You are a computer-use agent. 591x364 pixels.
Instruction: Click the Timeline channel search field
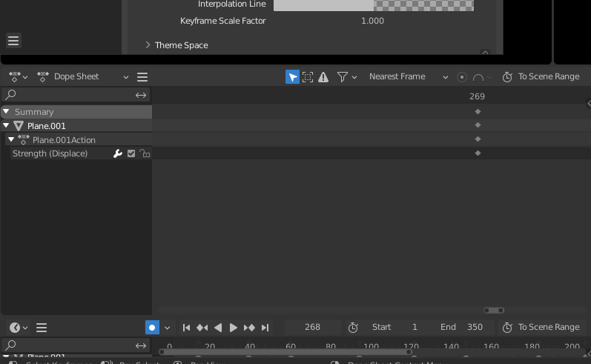[67, 345]
